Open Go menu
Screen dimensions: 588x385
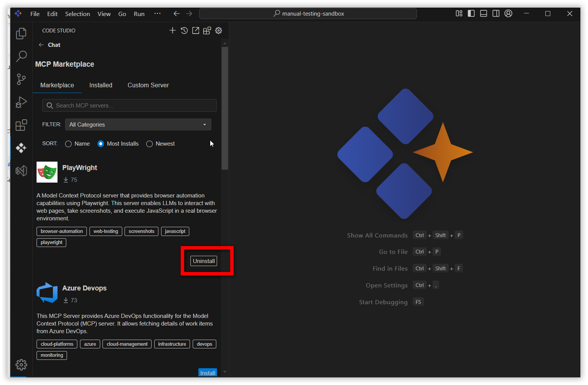pos(122,14)
